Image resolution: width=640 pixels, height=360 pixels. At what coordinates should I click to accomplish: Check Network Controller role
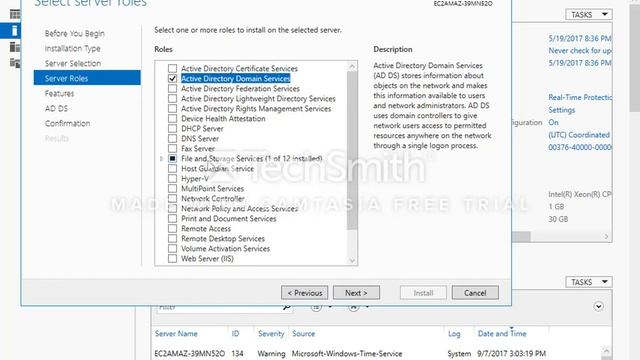coord(173,198)
